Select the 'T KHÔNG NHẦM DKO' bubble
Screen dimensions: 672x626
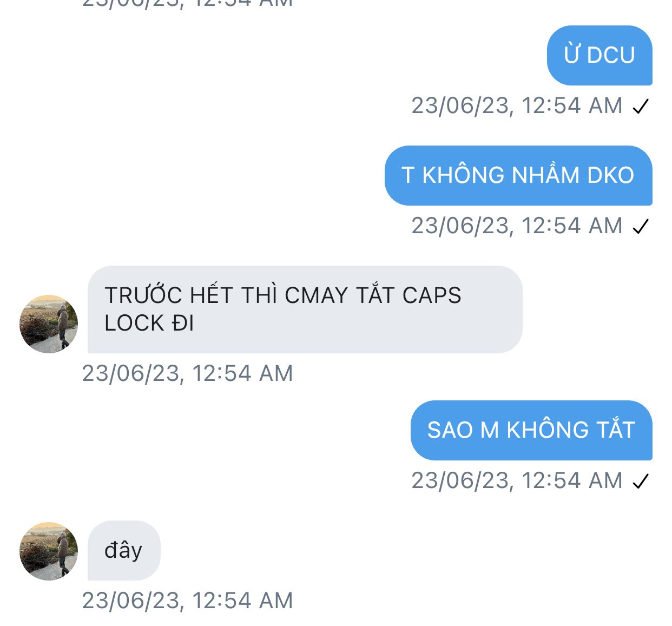tap(518, 175)
